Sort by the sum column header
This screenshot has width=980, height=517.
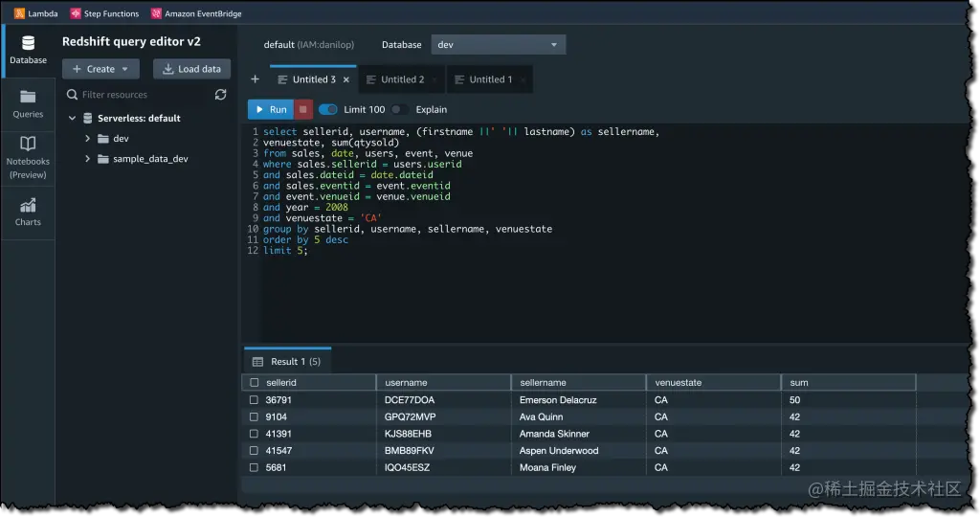tap(849, 383)
